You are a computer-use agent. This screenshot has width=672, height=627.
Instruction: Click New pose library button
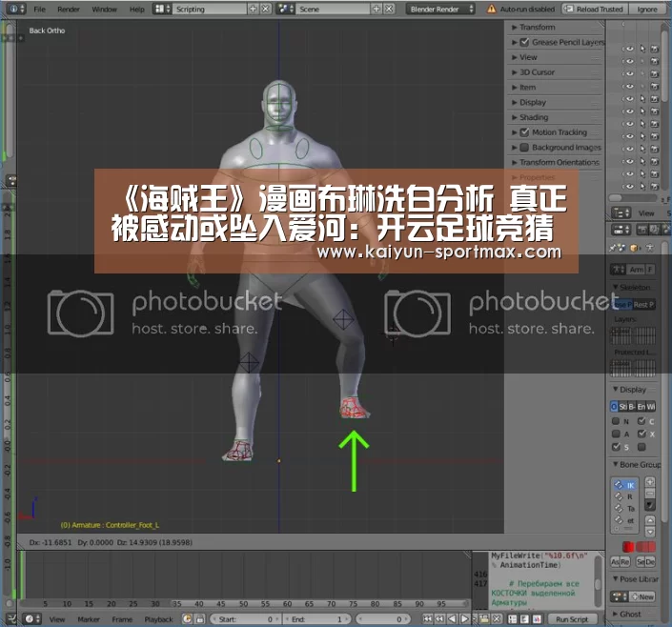click(641, 597)
